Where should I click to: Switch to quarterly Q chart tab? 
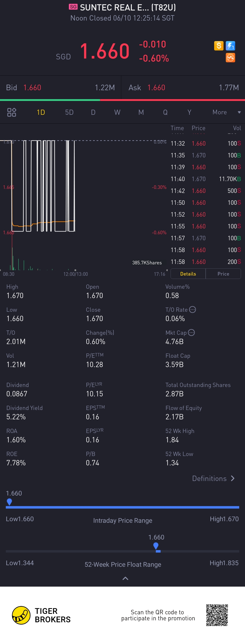click(165, 112)
